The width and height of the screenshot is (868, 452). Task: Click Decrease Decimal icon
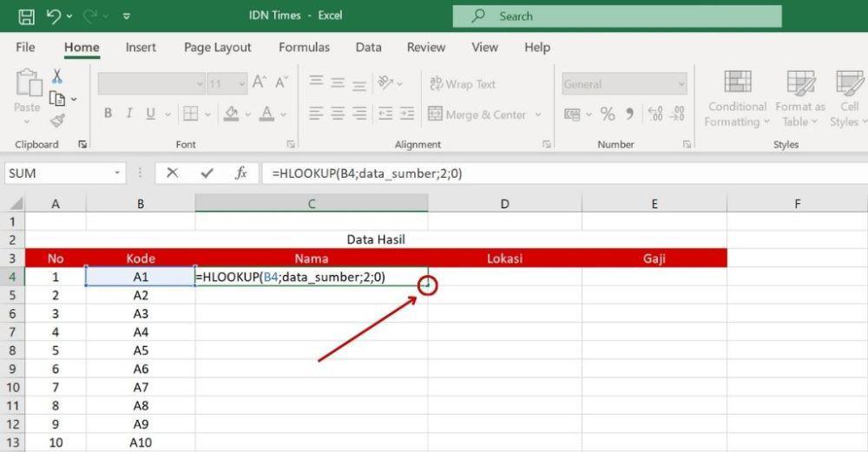point(677,114)
